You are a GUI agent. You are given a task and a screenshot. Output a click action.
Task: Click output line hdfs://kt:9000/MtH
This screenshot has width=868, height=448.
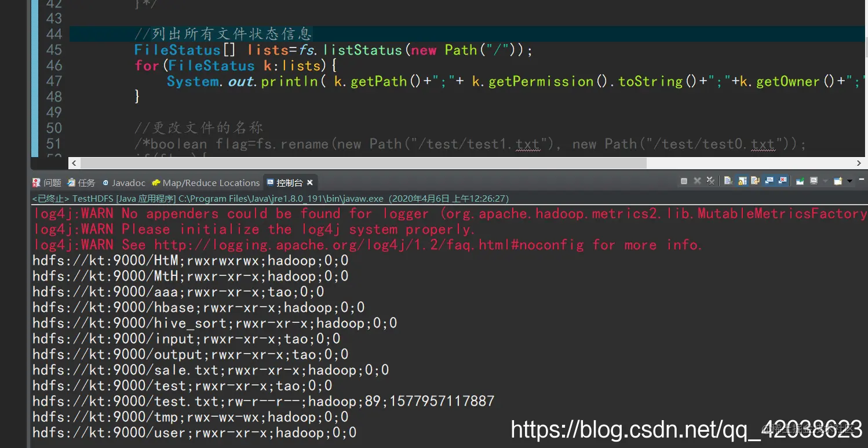[x=191, y=276]
